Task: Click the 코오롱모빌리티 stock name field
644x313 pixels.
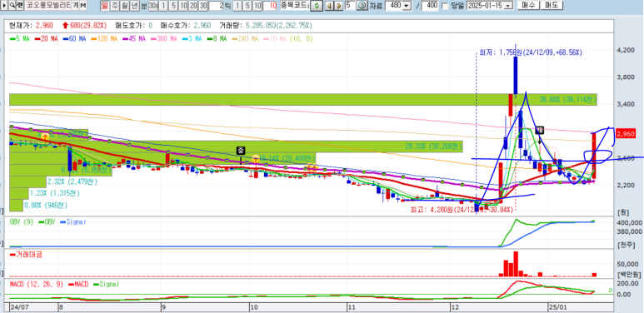Action: coord(48,5)
